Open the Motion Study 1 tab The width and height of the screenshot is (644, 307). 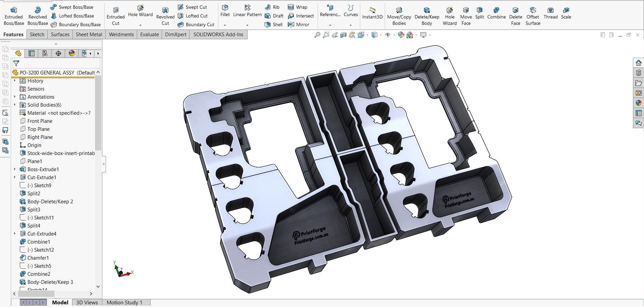(124, 302)
